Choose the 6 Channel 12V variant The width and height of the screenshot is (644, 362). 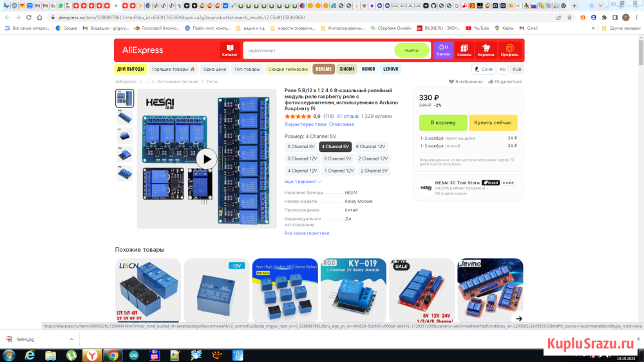(370, 147)
